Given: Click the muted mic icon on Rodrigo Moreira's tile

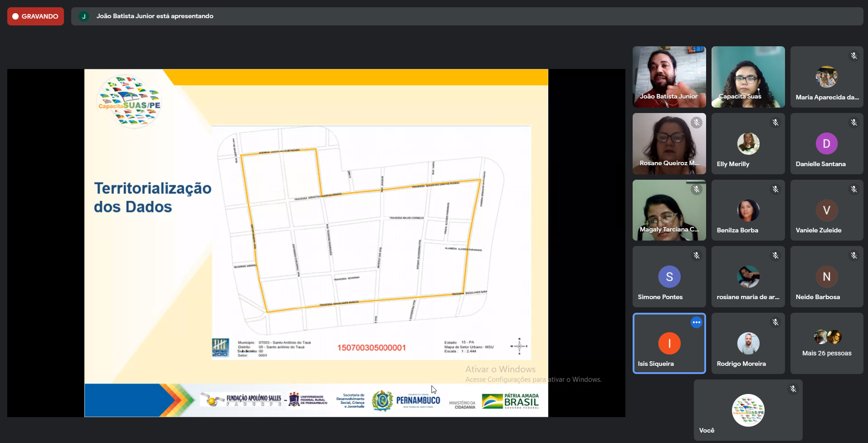Looking at the screenshot, I should 775,322.
